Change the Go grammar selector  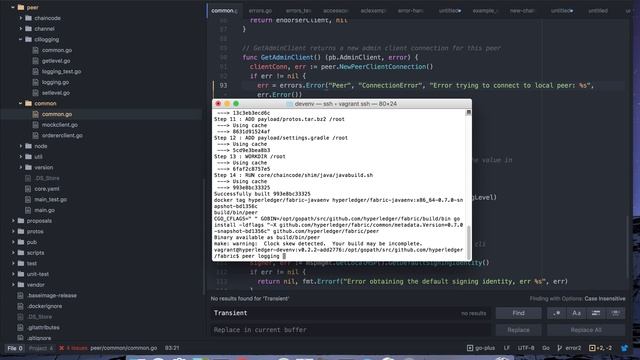(x=546, y=348)
